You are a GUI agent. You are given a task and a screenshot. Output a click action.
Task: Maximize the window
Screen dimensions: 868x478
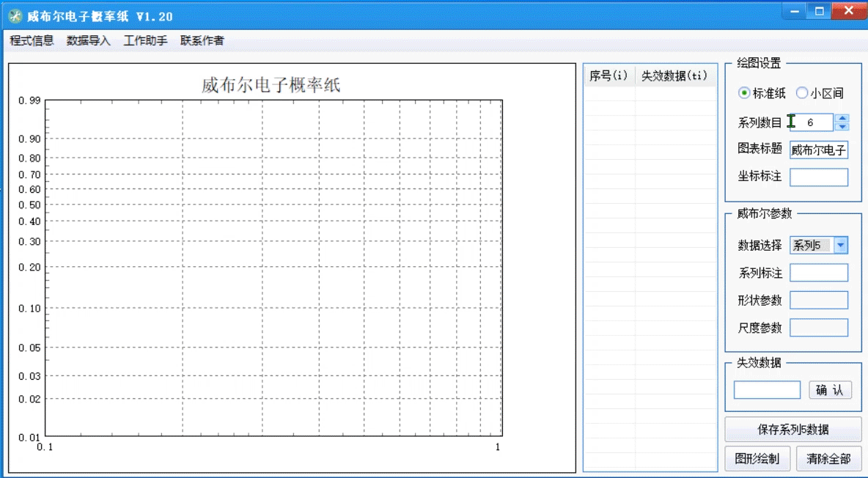point(820,11)
